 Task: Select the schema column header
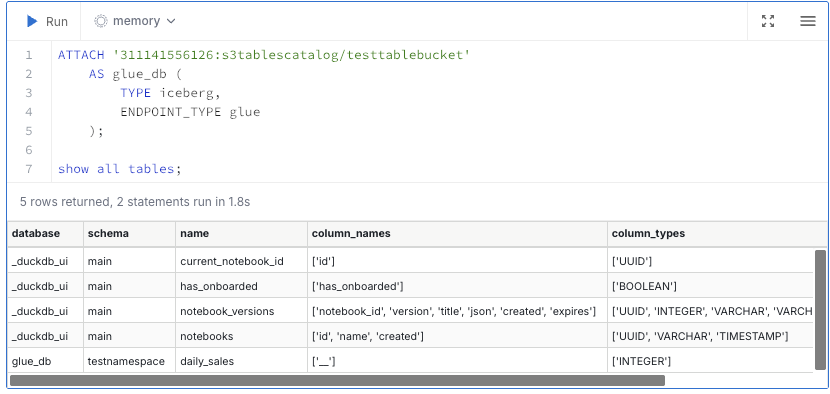click(108, 234)
